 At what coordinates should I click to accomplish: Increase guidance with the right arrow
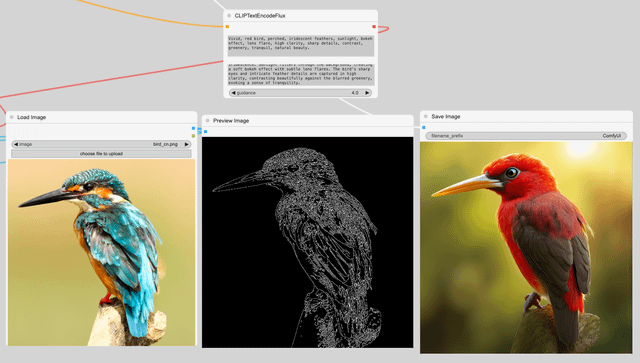tap(367, 93)
